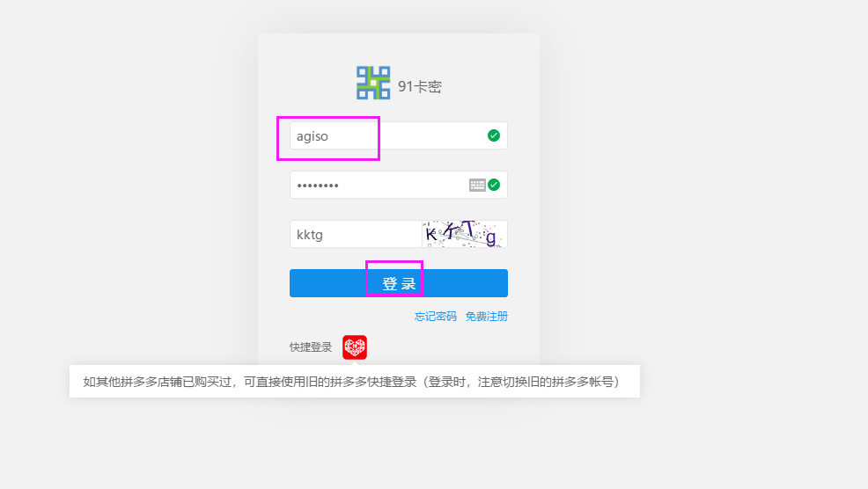Screen dimensions: 868x489
Task: Click the password input field
Action: [x=399, y=185]
